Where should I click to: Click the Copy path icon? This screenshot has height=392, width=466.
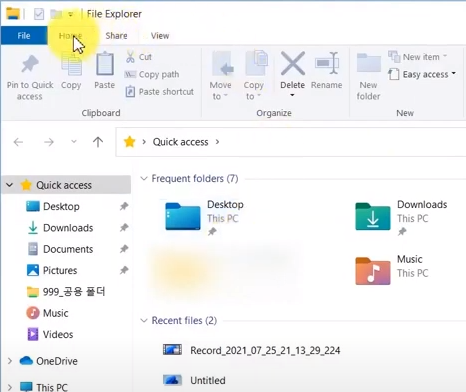130,74
